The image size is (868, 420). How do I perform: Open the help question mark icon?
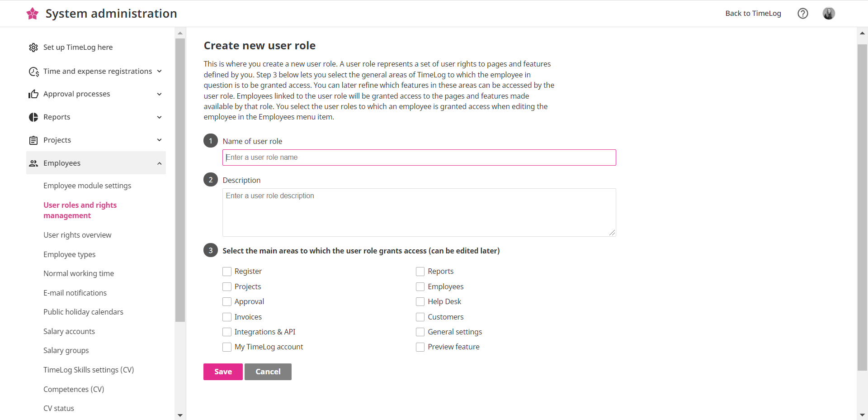click(x=802, y=14)
